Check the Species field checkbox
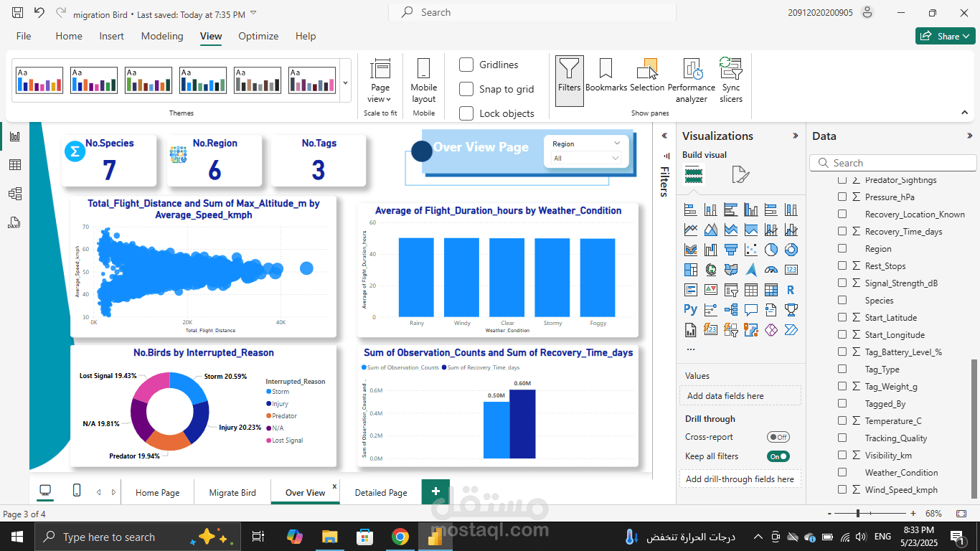Image resolution: width=980 pixels, height=551 pixels. tap(843, 300)
